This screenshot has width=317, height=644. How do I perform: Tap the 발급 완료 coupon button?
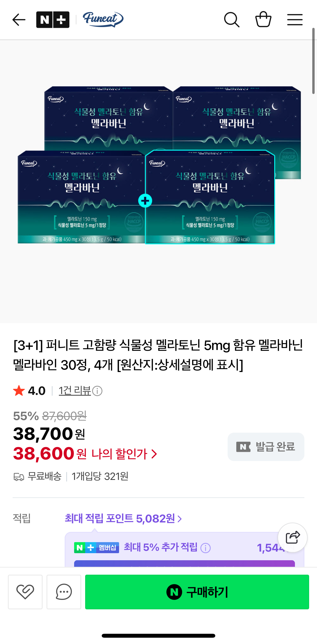[x=266, y=447]
